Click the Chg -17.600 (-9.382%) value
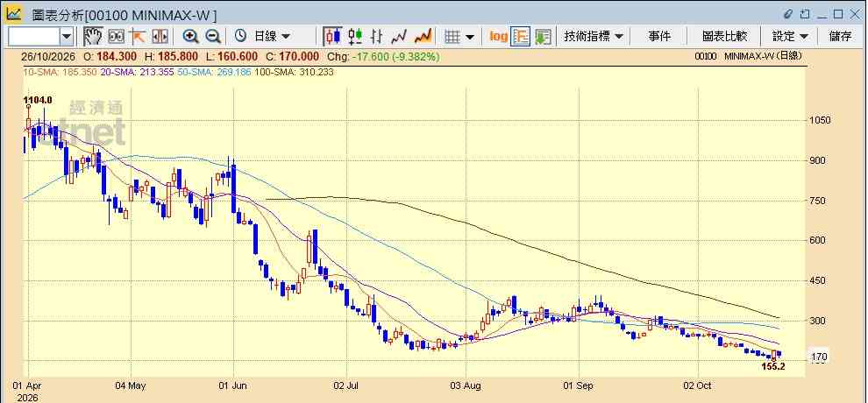The width and height of the screenshot is (868, 403). tap(384, 56)
